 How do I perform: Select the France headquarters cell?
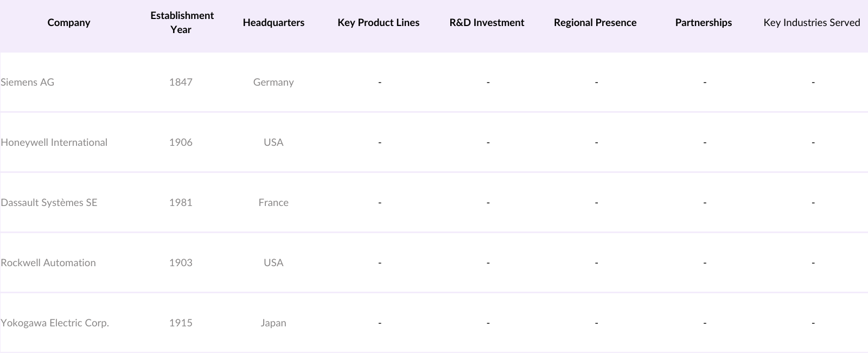(x=273, y=203)
